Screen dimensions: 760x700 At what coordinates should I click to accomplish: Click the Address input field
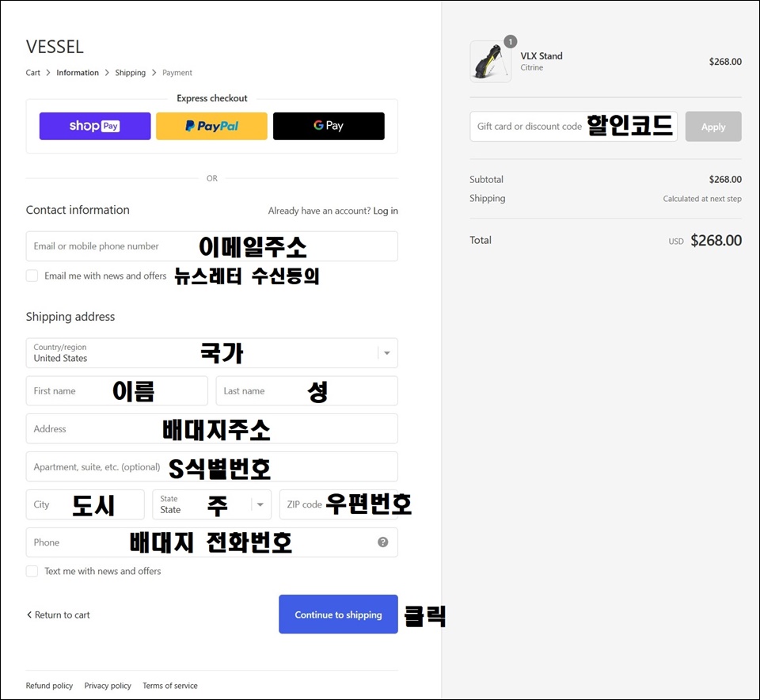pyautogui.click(x=212, y=428)
